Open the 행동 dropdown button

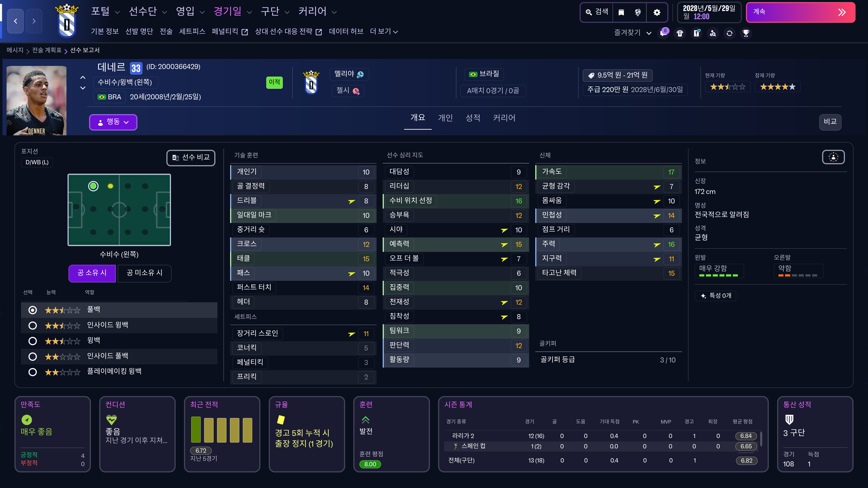point(113,122)
